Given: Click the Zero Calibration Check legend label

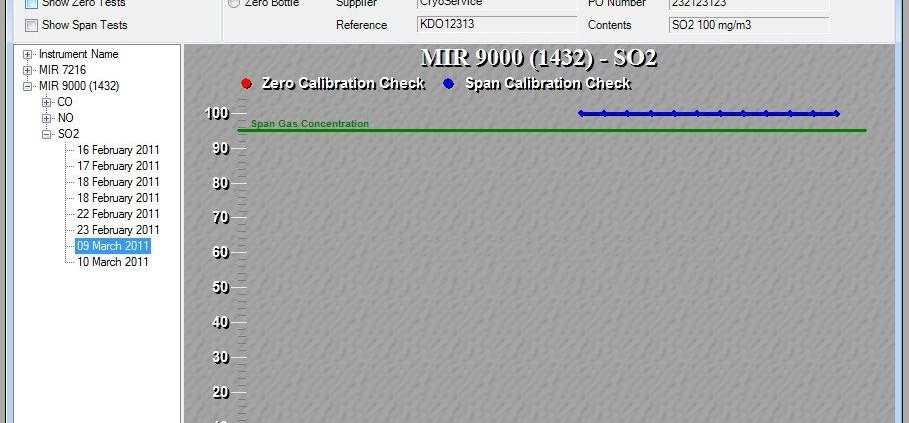Looking at the screenshot, I should point(343,83).
